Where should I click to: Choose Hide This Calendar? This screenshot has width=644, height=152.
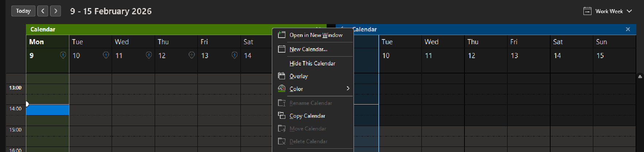tap(312, 63)
